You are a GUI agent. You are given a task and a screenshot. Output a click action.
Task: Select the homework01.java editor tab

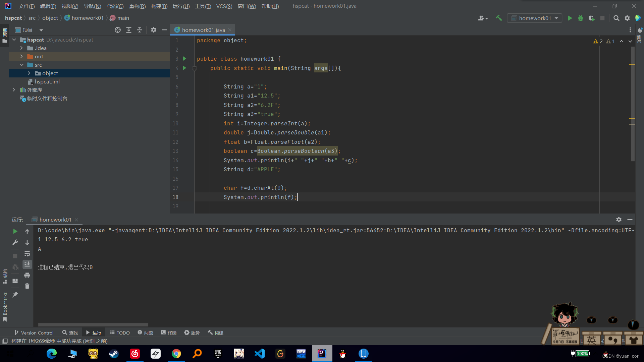pos(203,30)
